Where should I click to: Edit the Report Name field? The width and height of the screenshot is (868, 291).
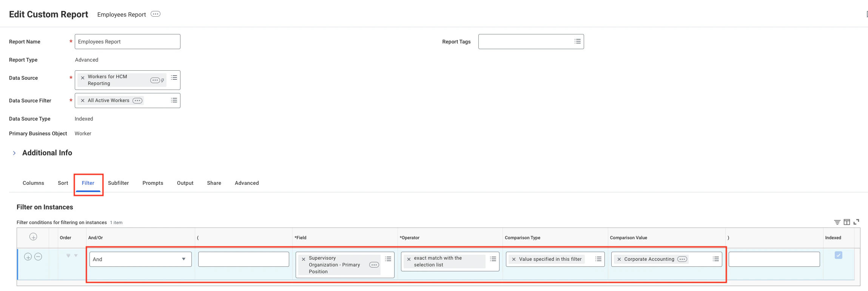tap(128, 42)
